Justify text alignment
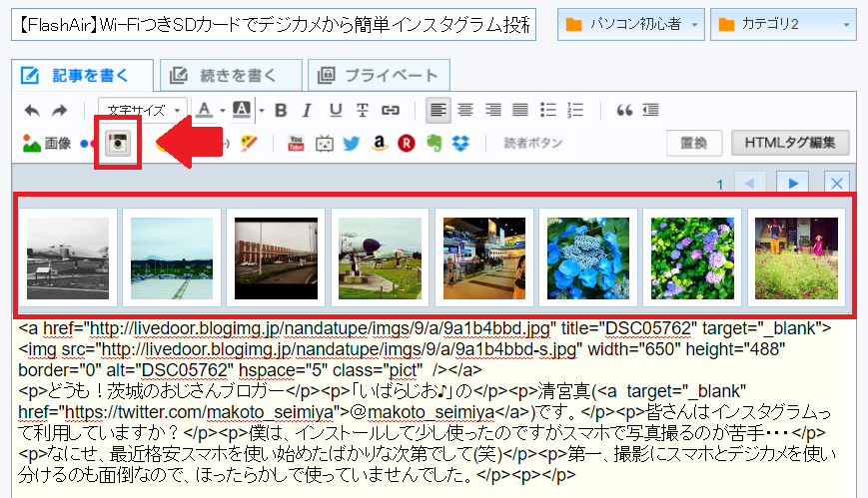Viewport: 868px width, 498px height. pos(520,110)
